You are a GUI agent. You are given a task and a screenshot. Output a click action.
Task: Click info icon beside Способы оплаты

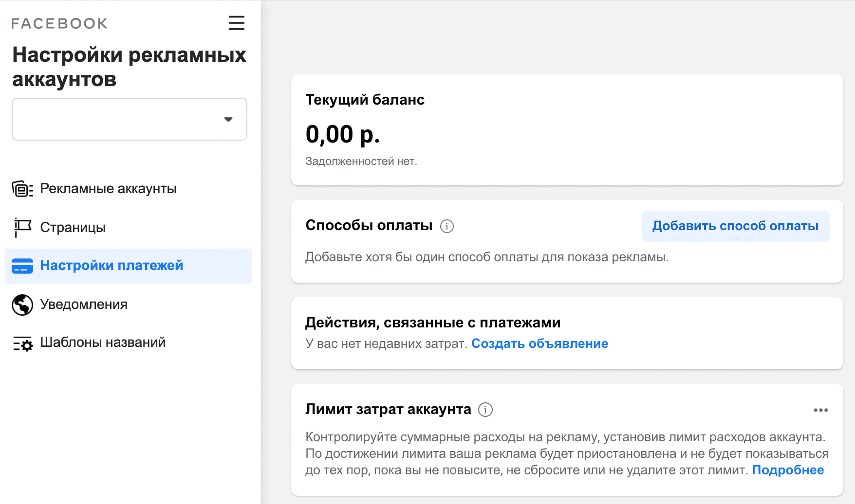click(447, 226)
